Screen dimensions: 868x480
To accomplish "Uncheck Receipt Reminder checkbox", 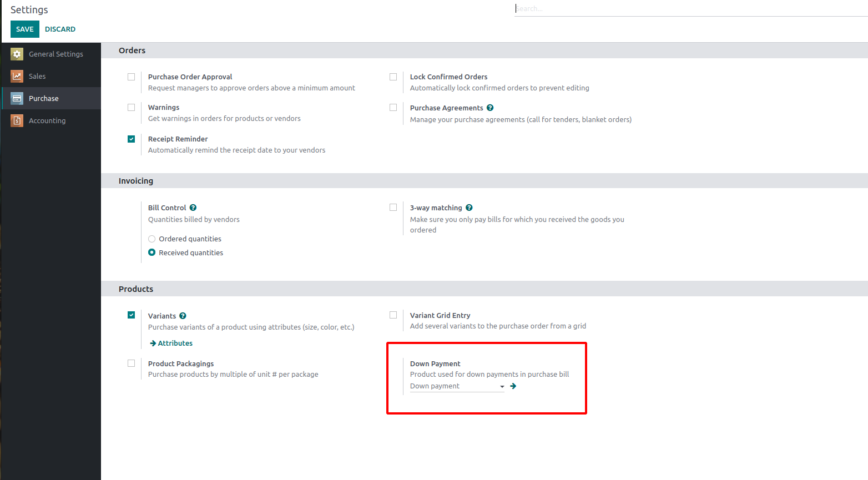I will pos(131,139).
